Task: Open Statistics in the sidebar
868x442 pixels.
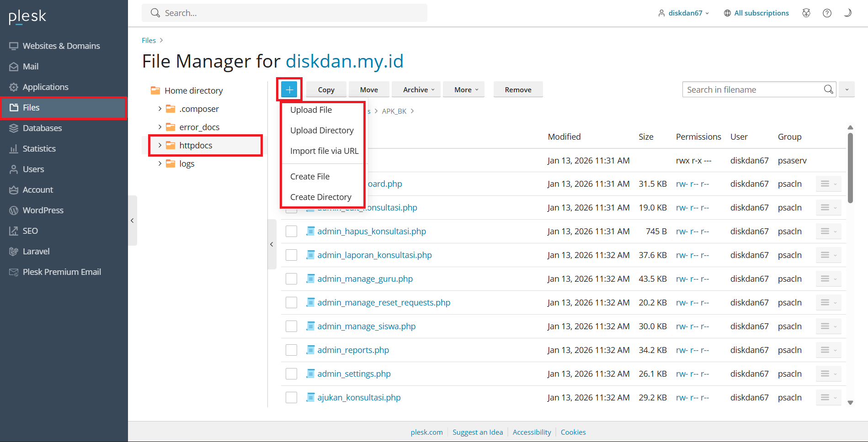Action: tap(39, 149)
